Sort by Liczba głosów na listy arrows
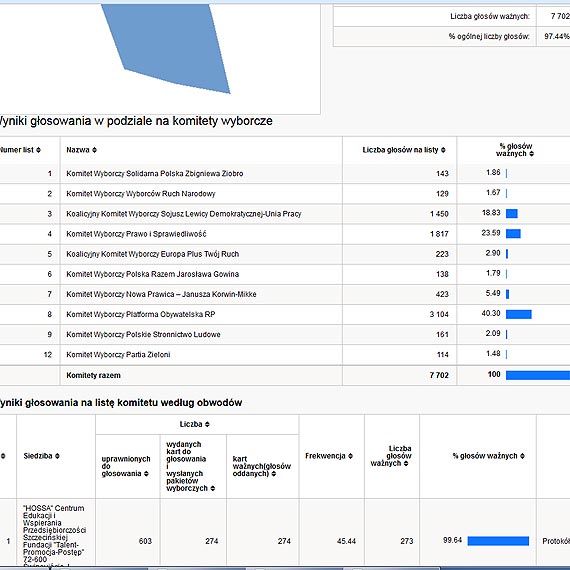Screen dimensions: 570x570 [x=443, y=150]
